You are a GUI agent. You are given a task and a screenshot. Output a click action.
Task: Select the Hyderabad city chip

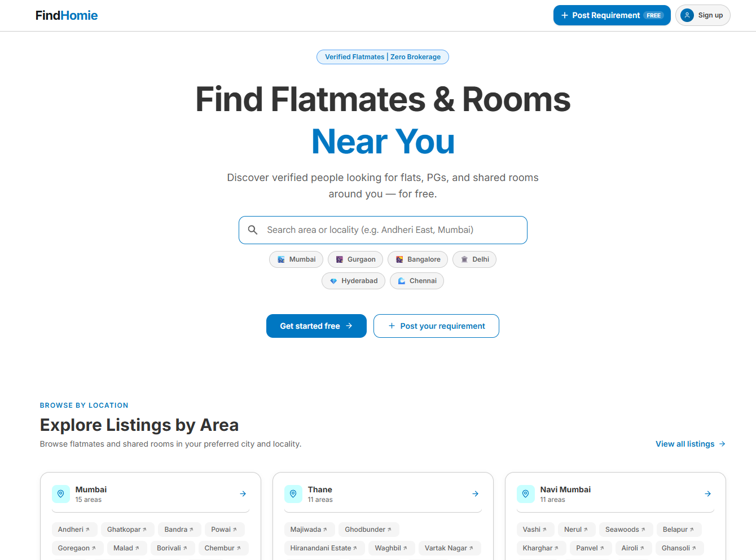click(x=353, y=281)
